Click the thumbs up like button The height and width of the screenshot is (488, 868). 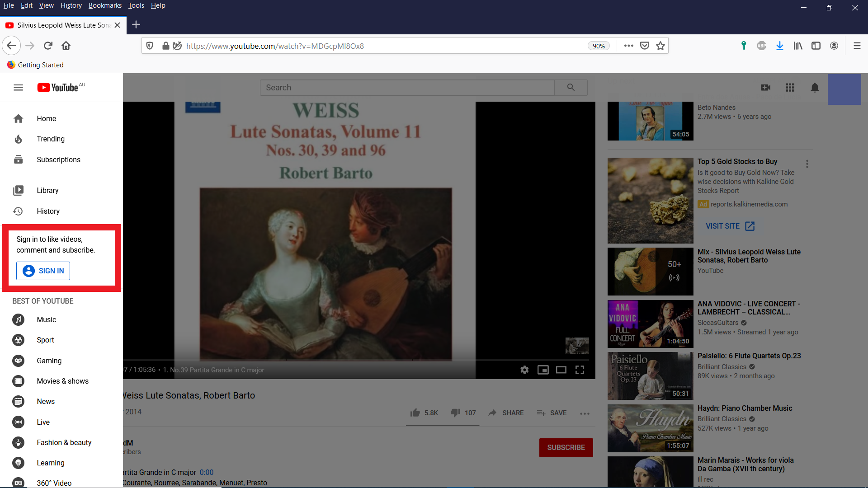tap(415, 413)
